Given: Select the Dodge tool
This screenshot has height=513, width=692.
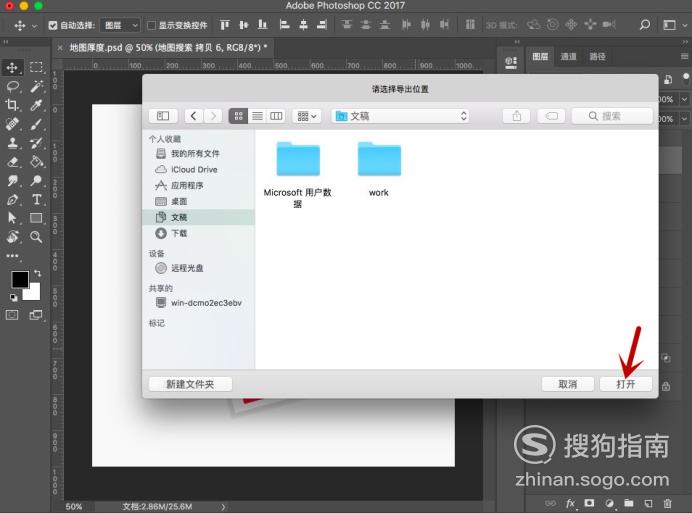Looking at the screenshot, I should pyautogui.click(x=36, y=181).
